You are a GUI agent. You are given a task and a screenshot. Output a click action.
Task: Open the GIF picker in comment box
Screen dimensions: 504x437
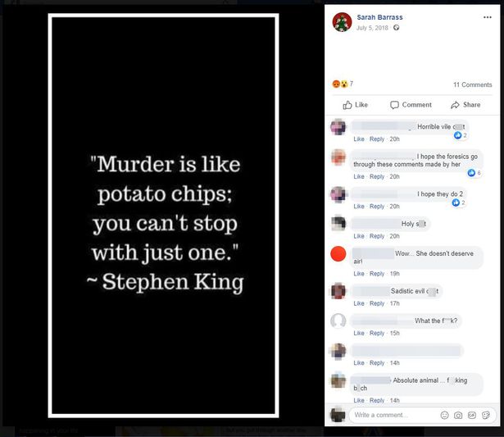click(x=472, y=415)
